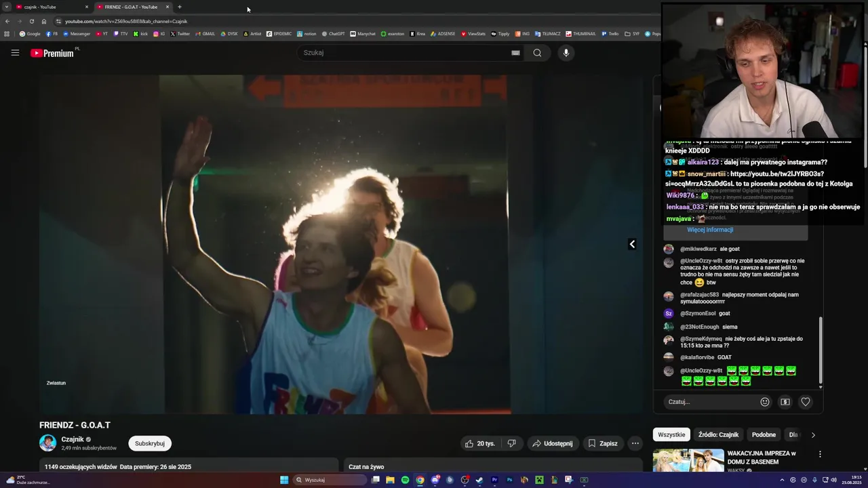Open the browser tab search dropdown
The image size is (868, 488).
tap(7, 7)
